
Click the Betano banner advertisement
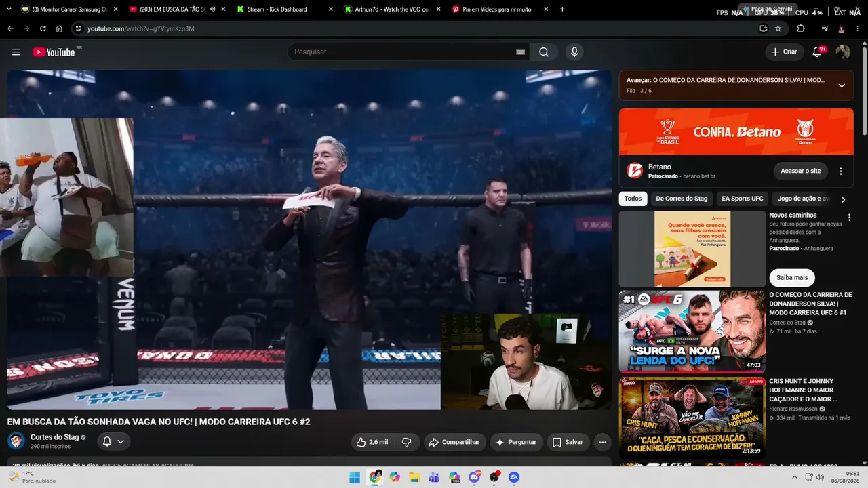736,131
